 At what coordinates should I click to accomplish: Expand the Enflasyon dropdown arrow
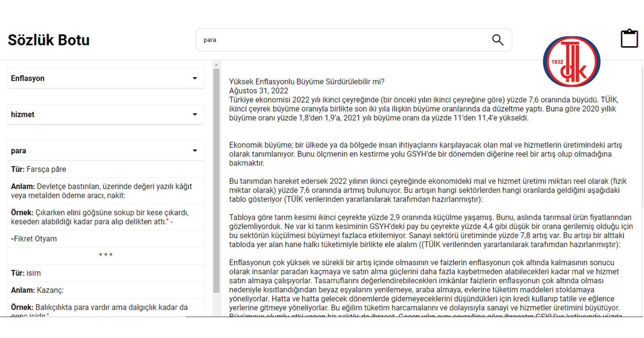tap(195, 78)
